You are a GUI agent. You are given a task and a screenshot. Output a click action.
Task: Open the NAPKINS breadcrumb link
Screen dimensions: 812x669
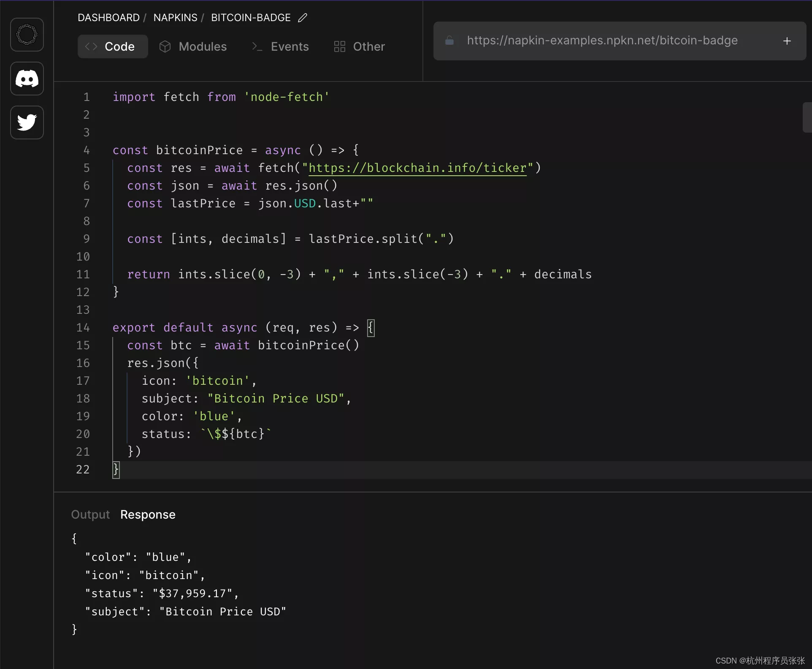(175, 18)
